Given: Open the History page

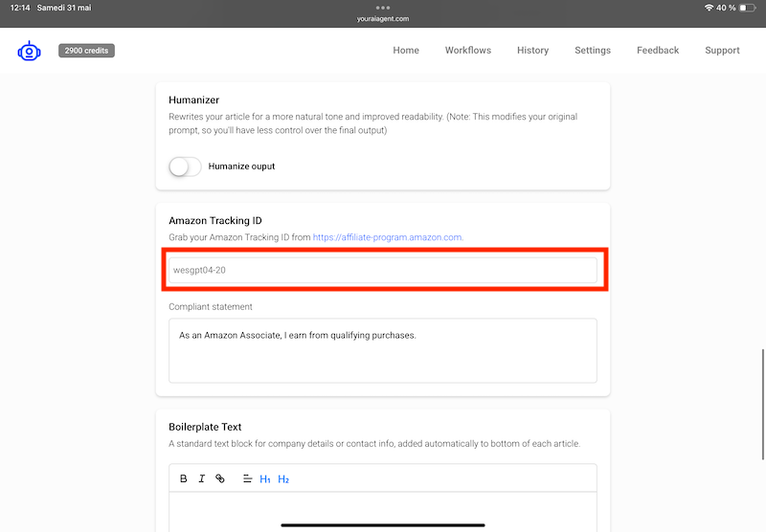Looking at the screenshot, I should [533, 51].
